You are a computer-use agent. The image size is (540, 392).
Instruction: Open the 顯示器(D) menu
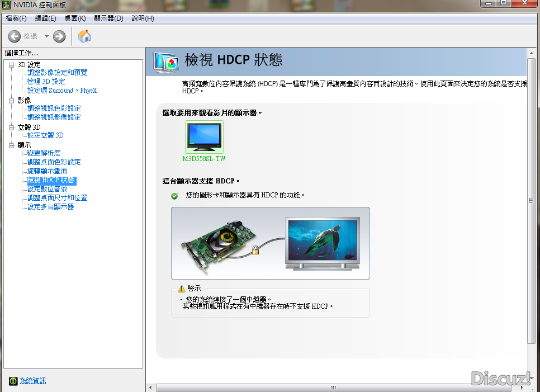click(108, 18)
